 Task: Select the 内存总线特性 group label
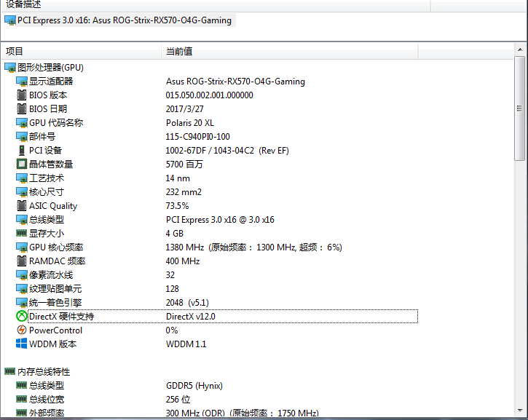[44, 371]
